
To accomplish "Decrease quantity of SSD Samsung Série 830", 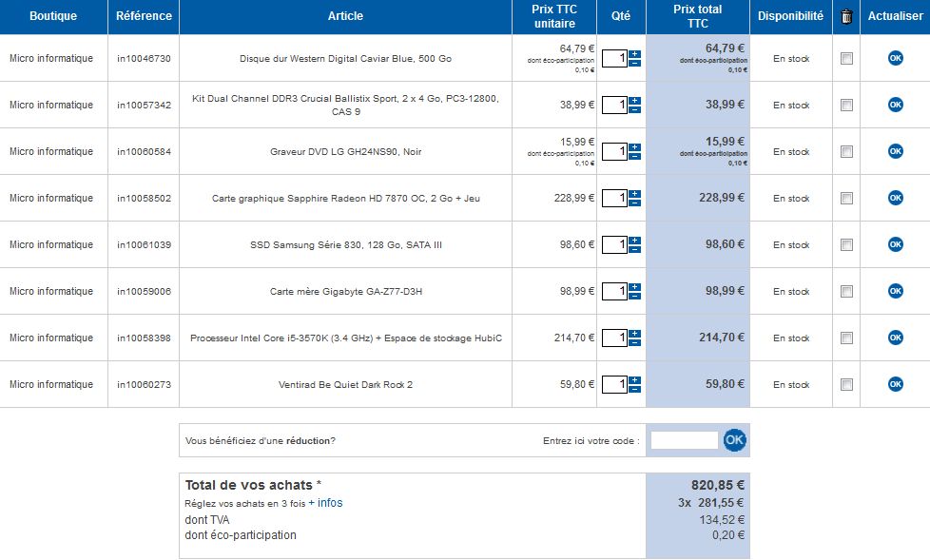I will (634, 248).
